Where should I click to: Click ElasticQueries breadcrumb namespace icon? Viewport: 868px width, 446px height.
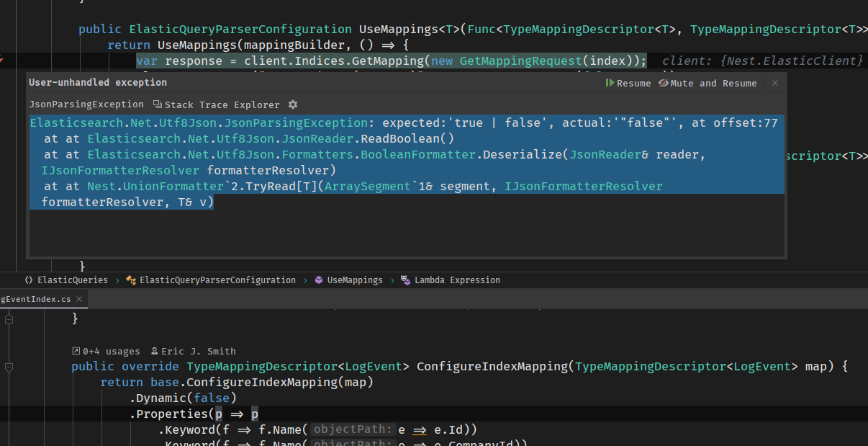tap(29, 280)
